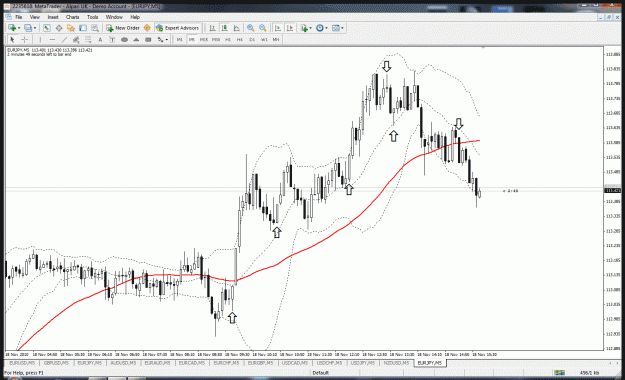Viewport: 625px width, 380px height.
Task: Zoom in on the chart
Action: 250,28
